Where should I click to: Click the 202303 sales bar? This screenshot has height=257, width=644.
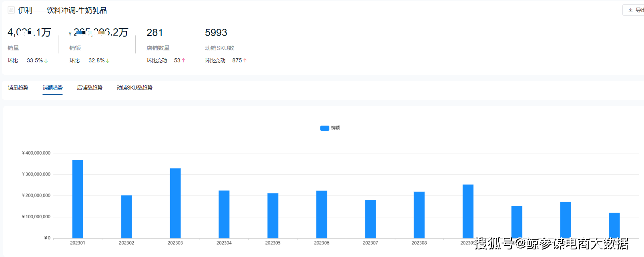click(x=175, y=203)
